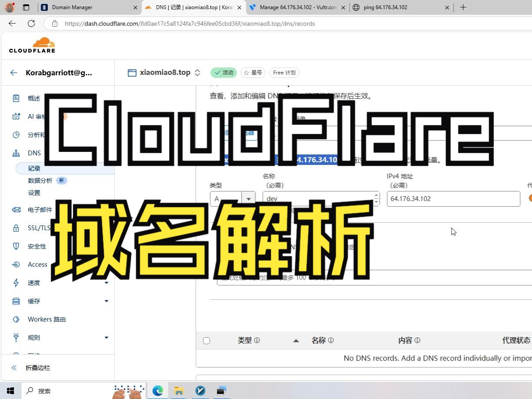Click the 活动 status badge
The image size is (532, 399).
click(x=223, y=73)
